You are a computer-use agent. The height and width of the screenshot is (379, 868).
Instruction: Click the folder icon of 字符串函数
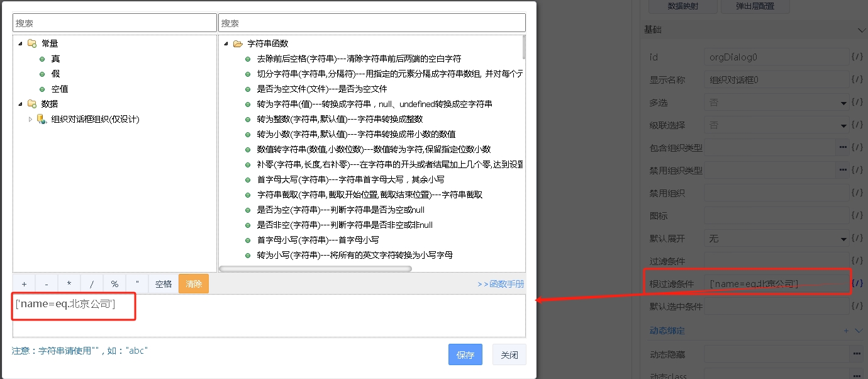click(x=238, y=44)
